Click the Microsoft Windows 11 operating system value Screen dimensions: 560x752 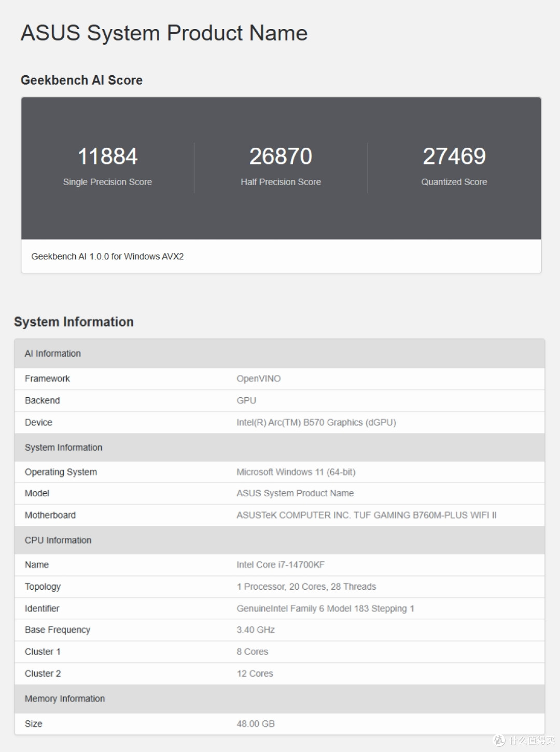(296, 472)
